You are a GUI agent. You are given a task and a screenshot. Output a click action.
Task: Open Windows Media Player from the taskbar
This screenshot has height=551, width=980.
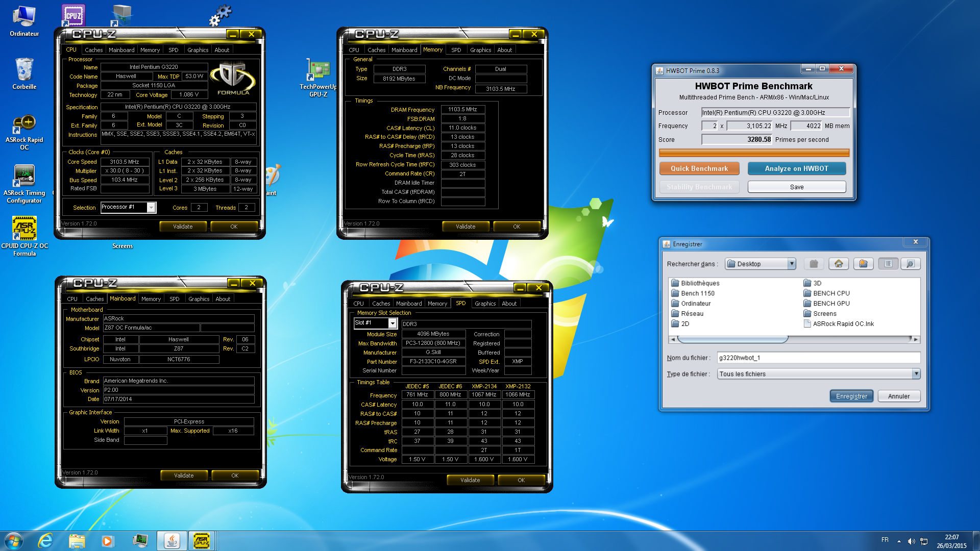(107, 541)
